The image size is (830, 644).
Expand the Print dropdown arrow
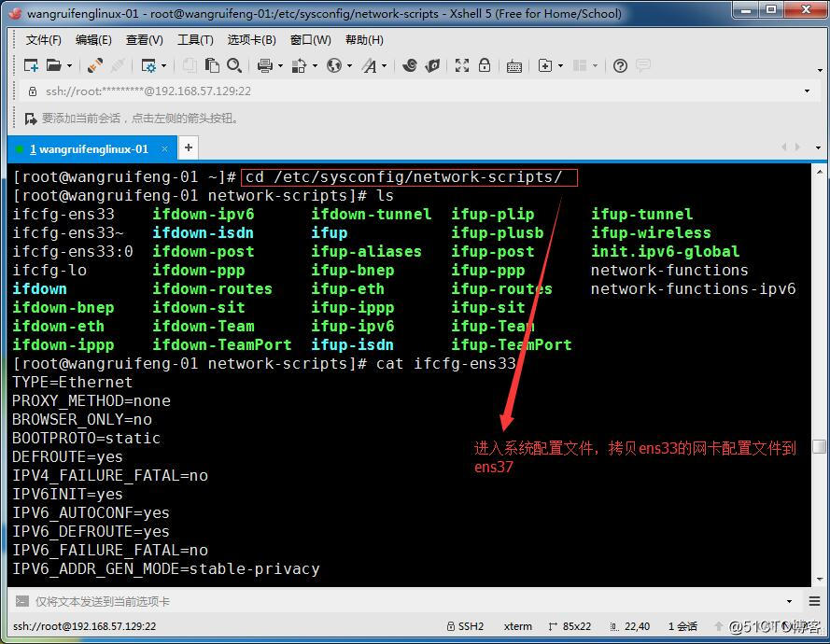pyautogui.click(x=280, y=65)
